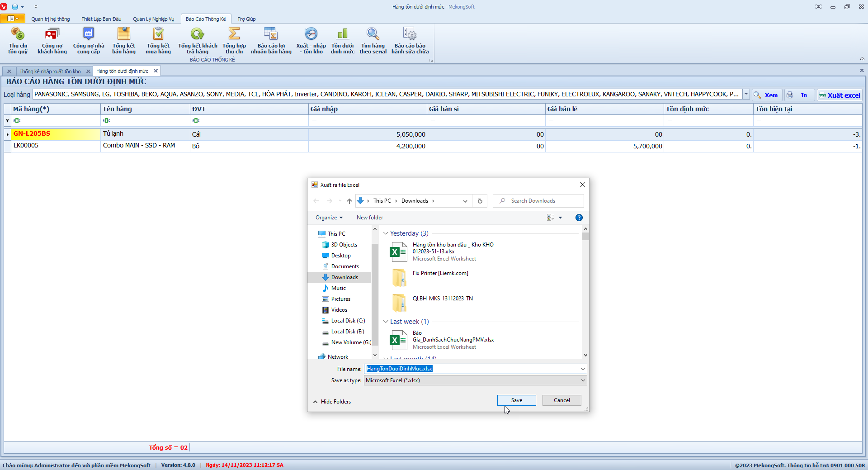Switch to Quản Lý Nghiệp Vụ ribbon tab

click(153, 19)
